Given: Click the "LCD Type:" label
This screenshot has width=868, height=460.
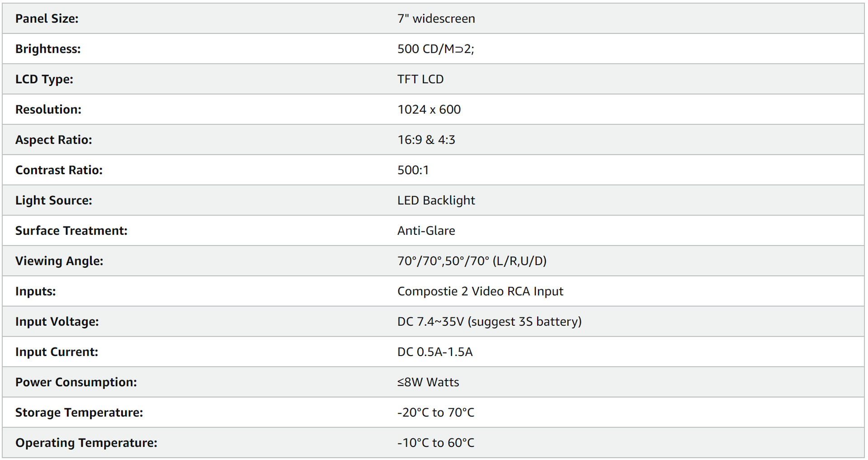Looking at the screenshot, I should [x=44, y=79].
